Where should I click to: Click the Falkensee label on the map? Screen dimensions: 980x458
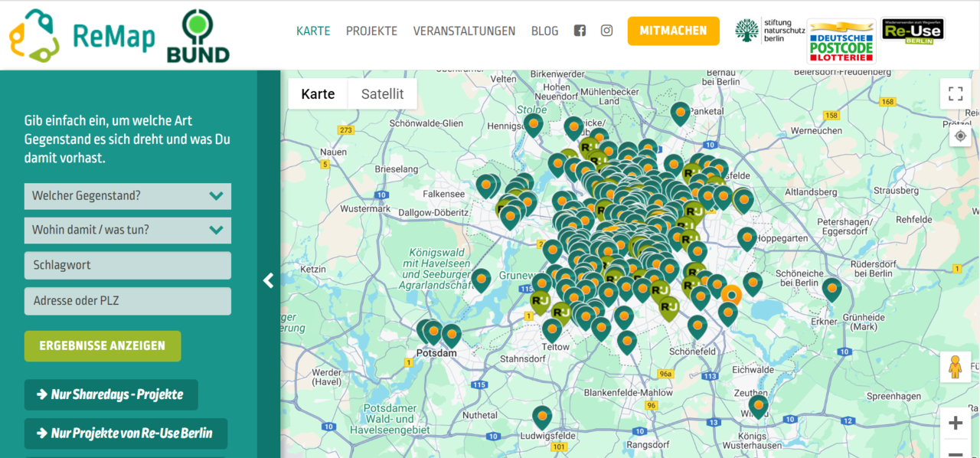pyautogui.click(x=443, y=195)
